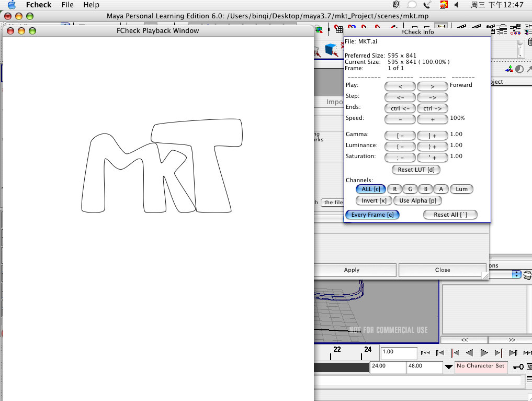
Task: Click the auto keyframe key icon
Action: pyautogui.click(x=518, y=366)
